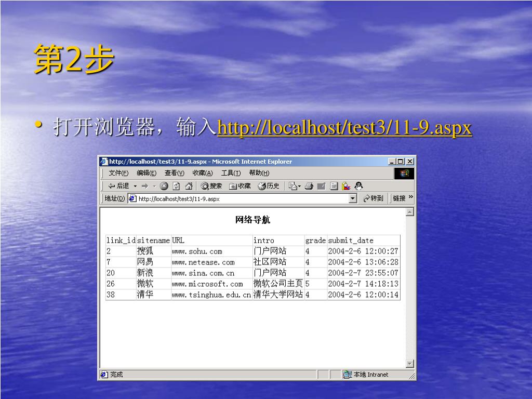Click the 链接 links bar label
Image resolution: width=532 pixels, height=399 pixels.
[x=399, y=198]
